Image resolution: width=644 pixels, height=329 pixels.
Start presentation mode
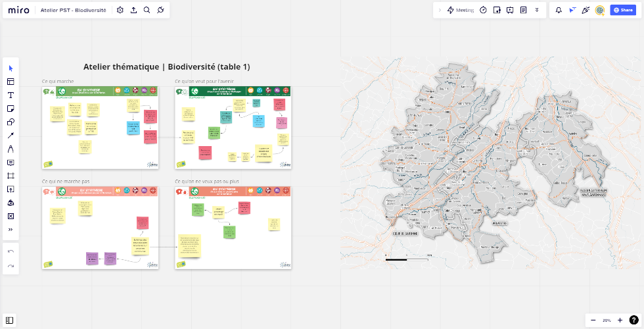[510, 11]
